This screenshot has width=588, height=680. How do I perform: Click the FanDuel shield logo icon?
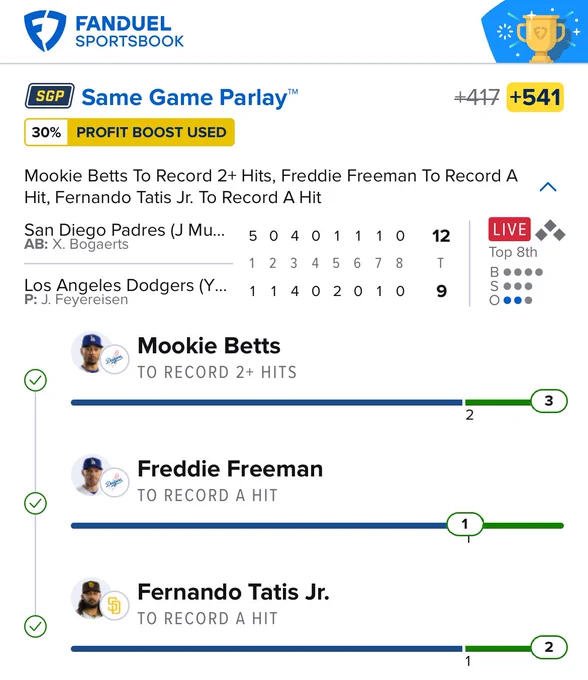click(x=45, y=30)
